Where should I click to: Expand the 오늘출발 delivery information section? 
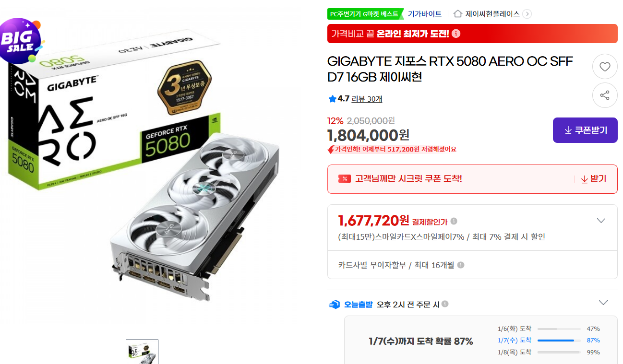(603, 303)
